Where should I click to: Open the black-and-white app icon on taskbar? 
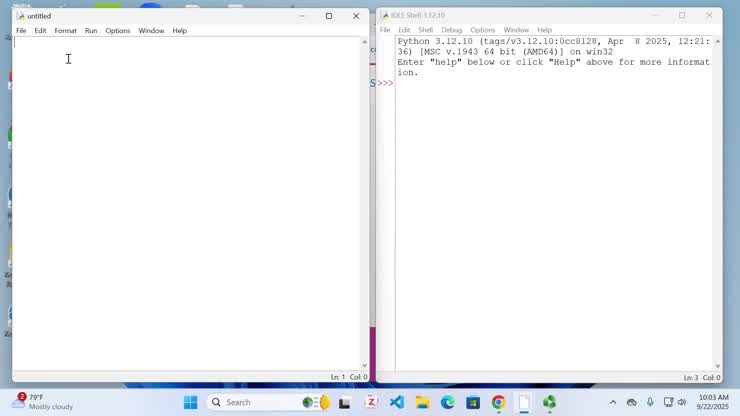click(345, 402)
